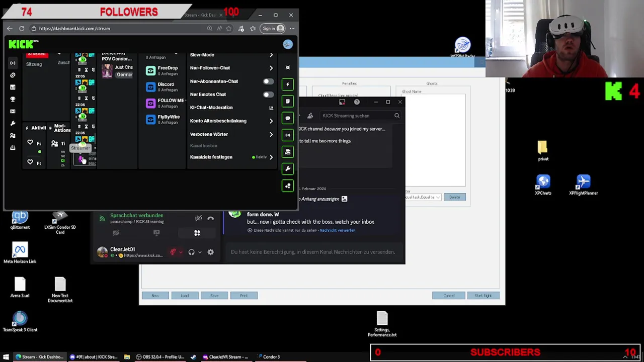The height and width of the screenshot is (362, 644).
Task: Click the Kick profile avatar in dashboard header
Action: [x=288, y=44]
